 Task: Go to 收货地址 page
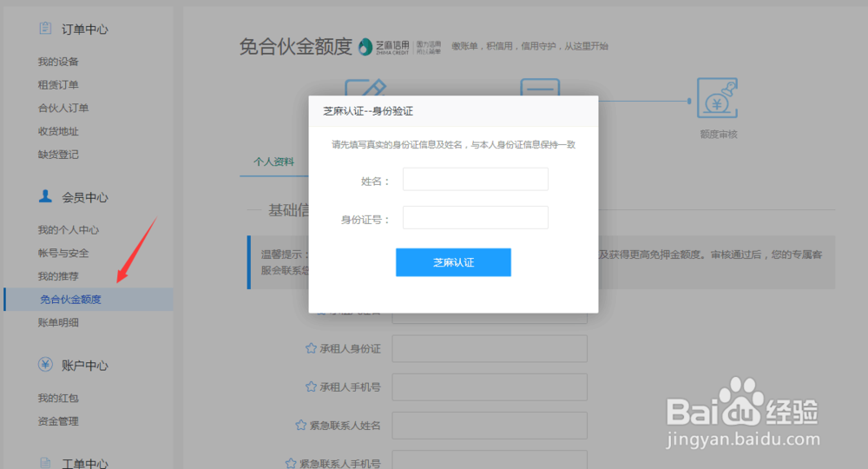coord(58,131)
